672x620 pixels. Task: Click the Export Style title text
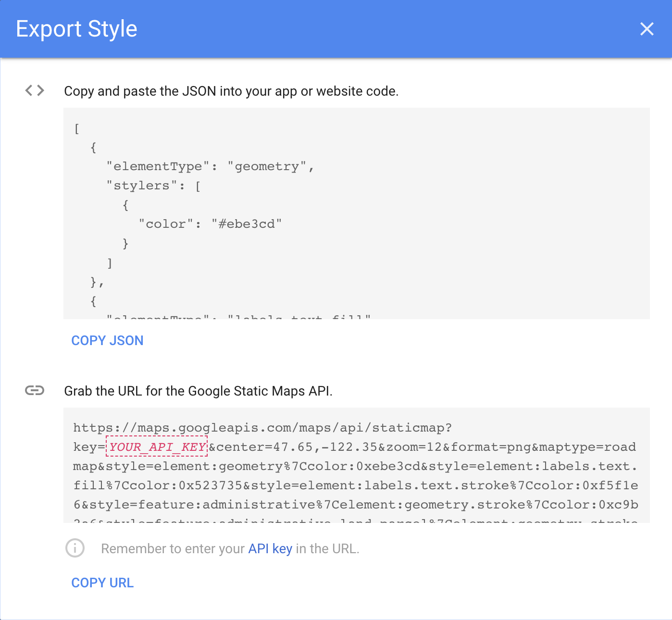[77, 29]
